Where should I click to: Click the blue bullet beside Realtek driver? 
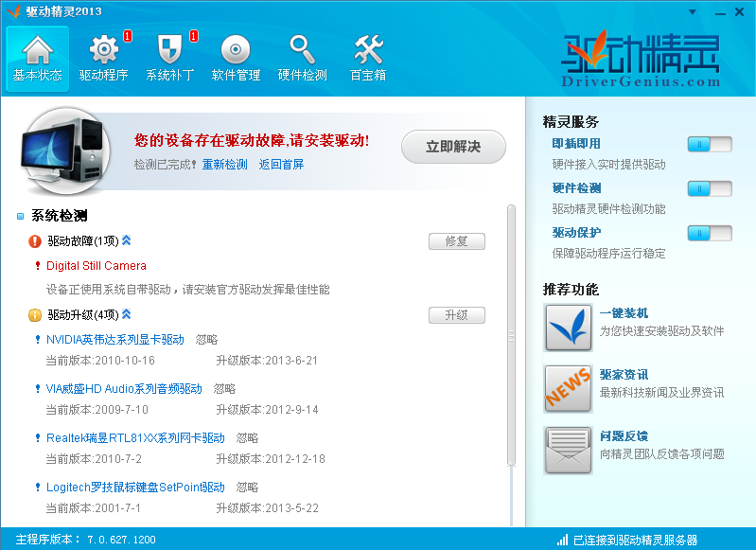coord(38,438)
